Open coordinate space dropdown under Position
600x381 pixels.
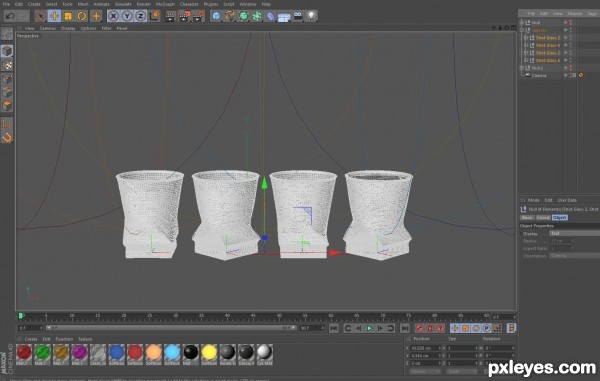click(x=425, y=371)
